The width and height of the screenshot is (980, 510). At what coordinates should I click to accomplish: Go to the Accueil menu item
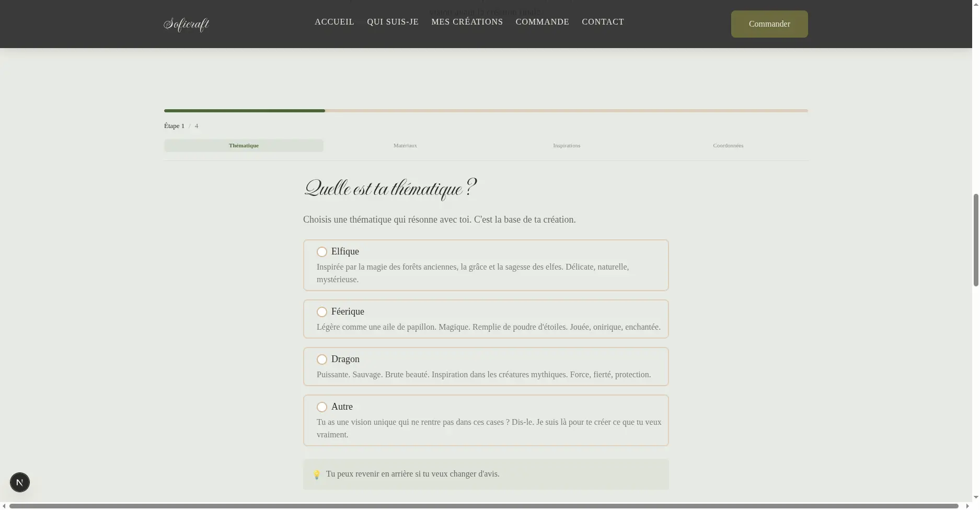334,22
